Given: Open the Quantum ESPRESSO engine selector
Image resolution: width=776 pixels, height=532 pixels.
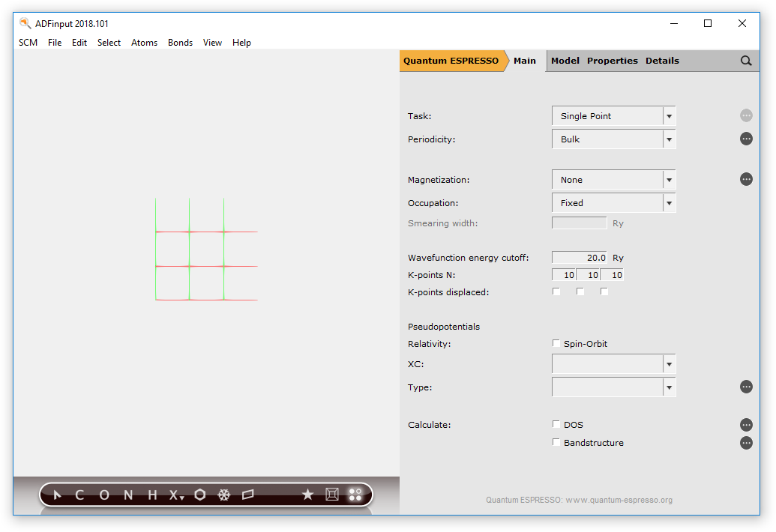Looking at the screenshot, I should (x=453, y=61).
